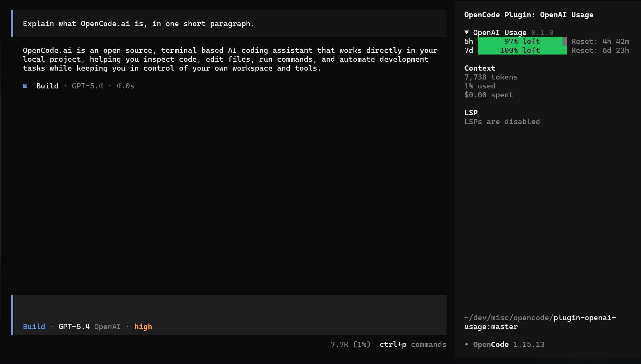Click the Context heading
This screenshot has width=641, height=364.
pyautogui.click(x=479, y=68)
